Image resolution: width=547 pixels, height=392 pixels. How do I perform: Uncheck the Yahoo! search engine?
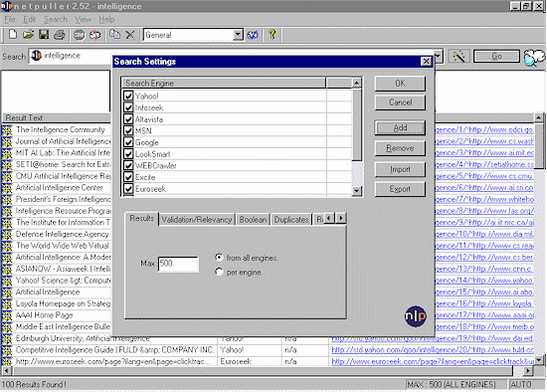(128, 96)
